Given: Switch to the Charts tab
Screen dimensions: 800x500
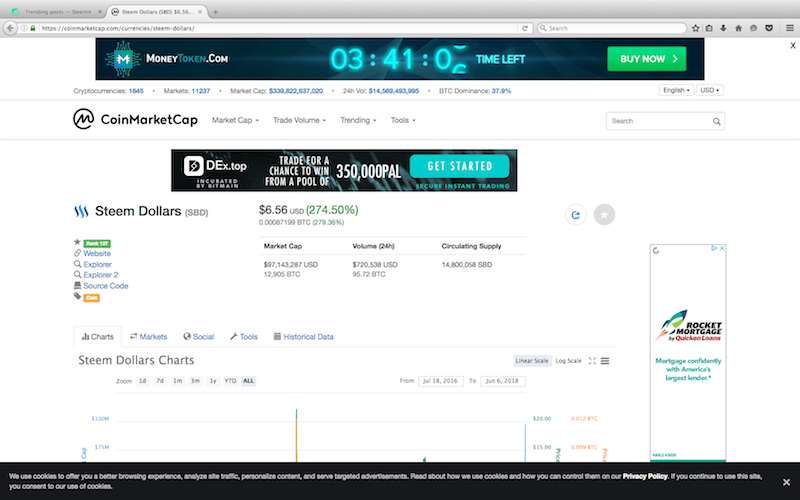Looking at the screenshot, I should [x=97, y=337].
